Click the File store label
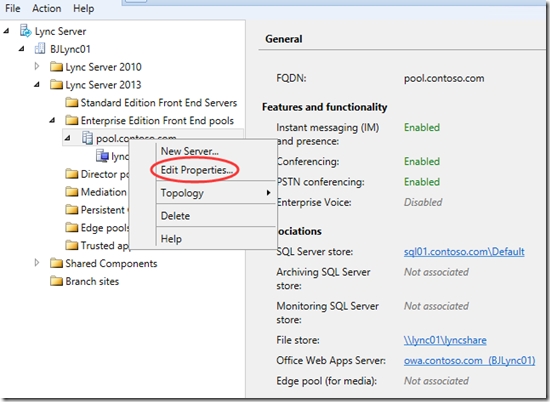The image size is (550, 402). [298, 340]
